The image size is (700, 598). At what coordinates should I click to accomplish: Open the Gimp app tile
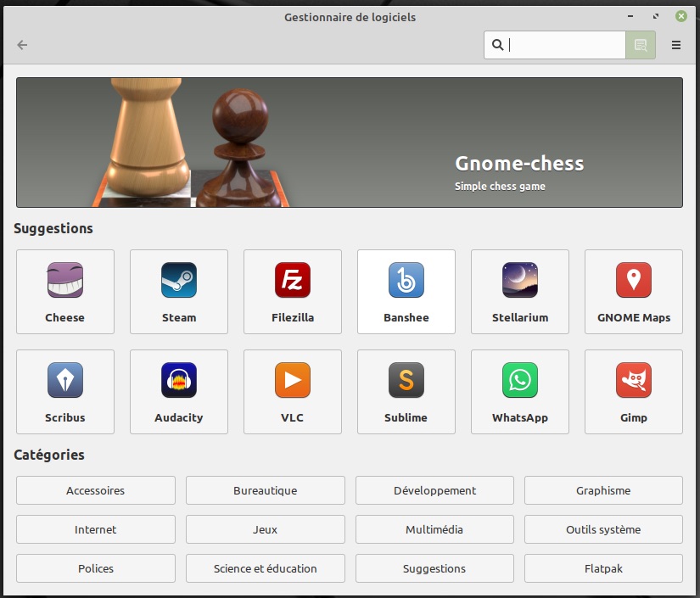[x=634, y=391]
